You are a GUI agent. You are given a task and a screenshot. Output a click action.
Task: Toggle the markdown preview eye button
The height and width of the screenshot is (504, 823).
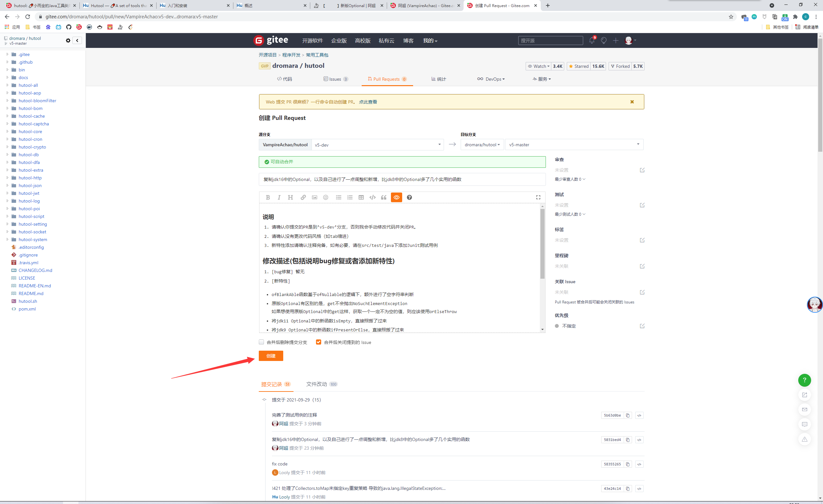(x=396, y=197)
